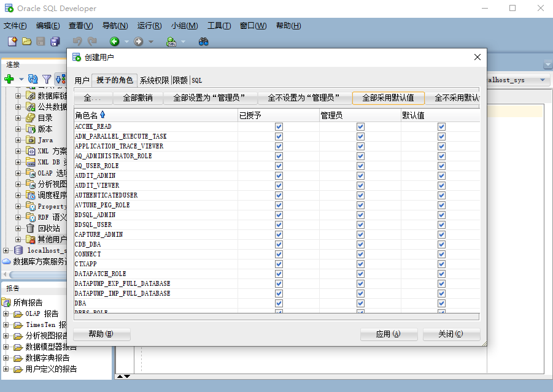The image size is (553, 392).
Task: Click the 帮助(H) button in dialog
Action: coord(101,334)
